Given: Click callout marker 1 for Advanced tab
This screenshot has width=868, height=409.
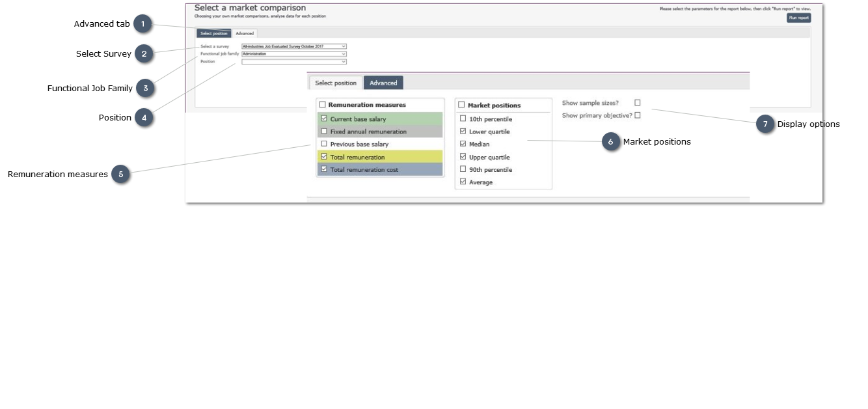Looking at the screenshot, I should 142,24.
